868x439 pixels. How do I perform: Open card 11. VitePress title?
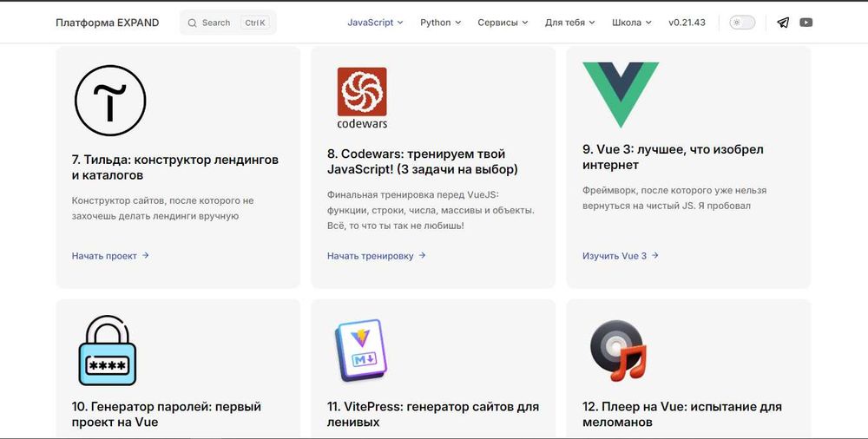433,414
